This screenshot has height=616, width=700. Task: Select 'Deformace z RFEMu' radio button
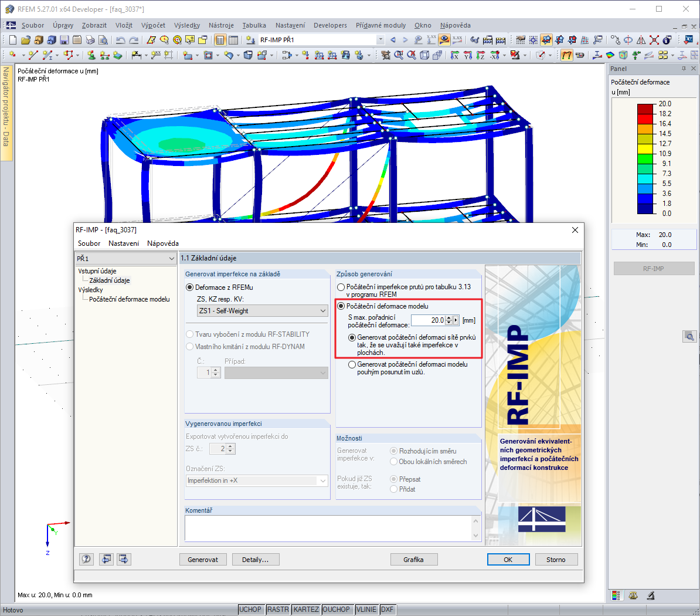[190, 287]
